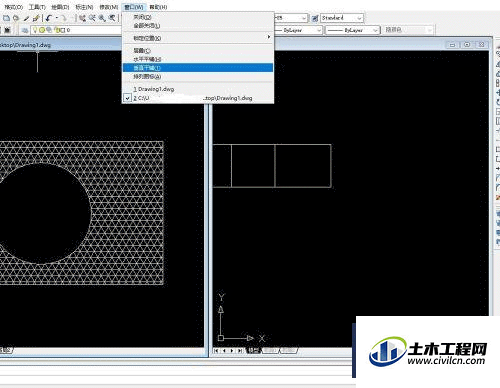
Task: Click next layout tab arrow at bottom
Action: pos(232,351)
